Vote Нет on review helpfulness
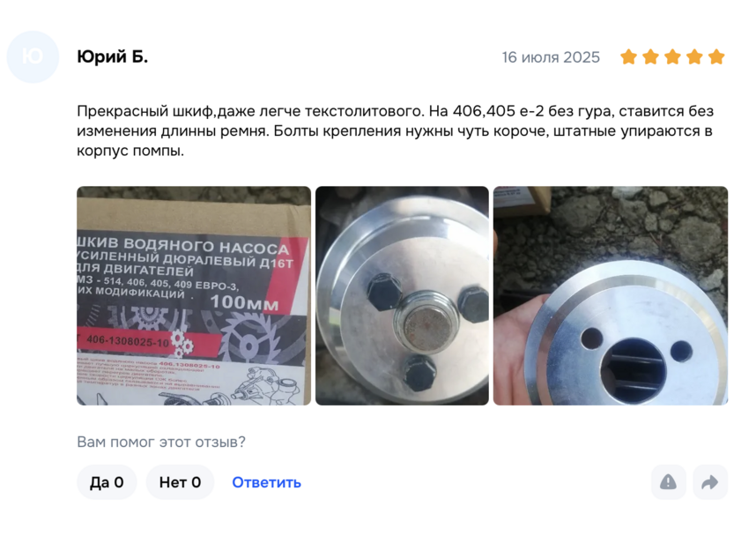 click(x=180, y=482)
